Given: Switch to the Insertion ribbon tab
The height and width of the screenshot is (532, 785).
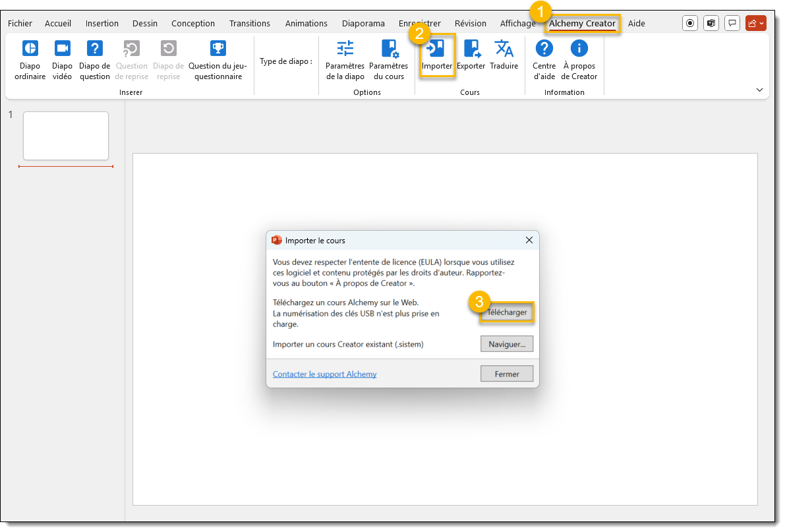Looking at the screenshot, I should (x=102, y=24).
